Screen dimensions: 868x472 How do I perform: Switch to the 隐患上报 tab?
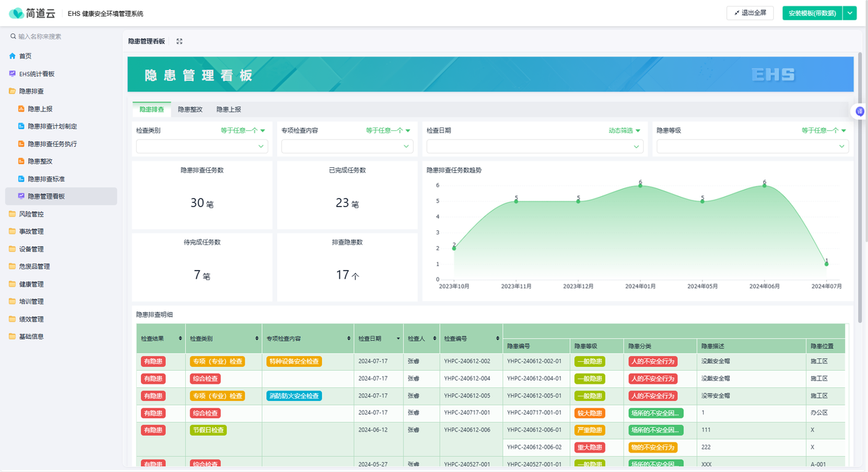pos(229,109)
